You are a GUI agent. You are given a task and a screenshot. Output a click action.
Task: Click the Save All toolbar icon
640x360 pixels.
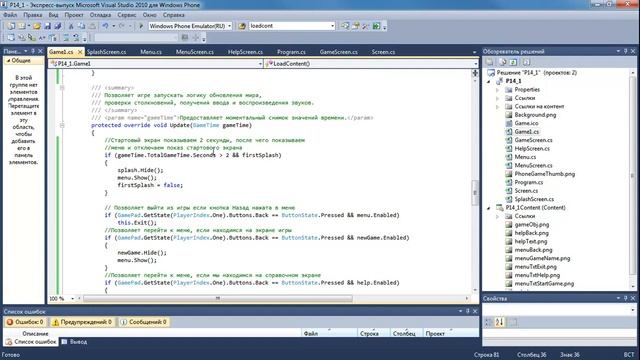[58, 26]
